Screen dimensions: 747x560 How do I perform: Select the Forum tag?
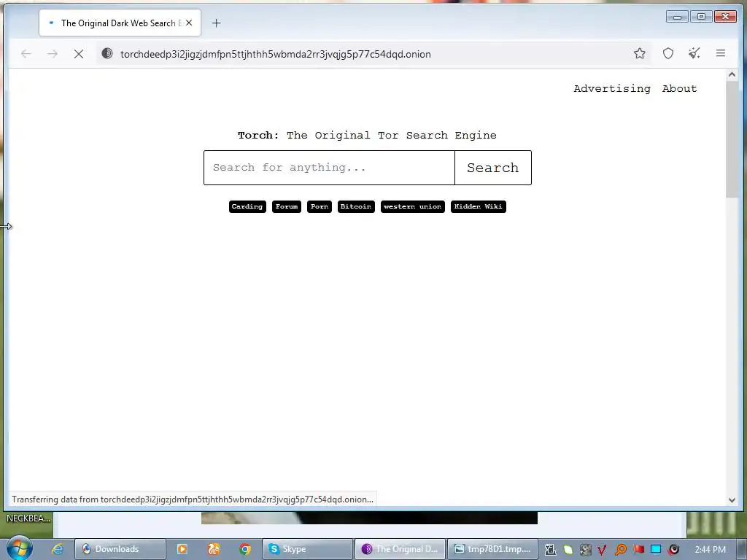(x=287, y=206)
